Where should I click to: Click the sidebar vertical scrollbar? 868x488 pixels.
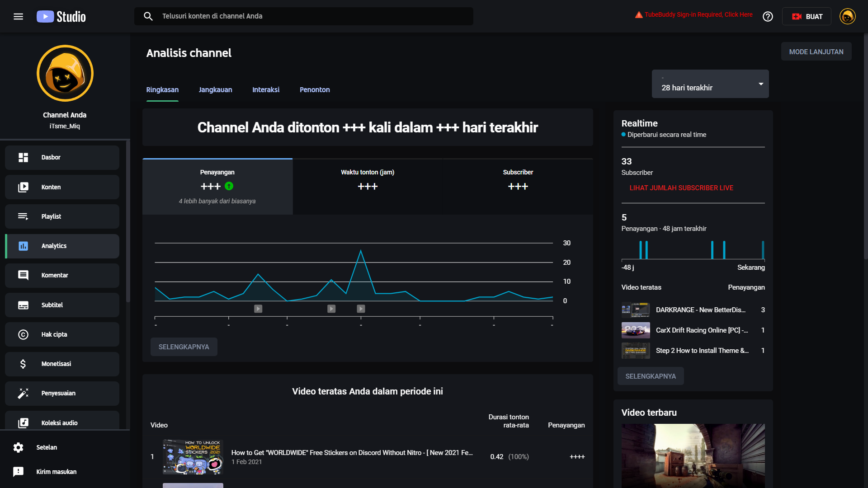coord(128,221)
